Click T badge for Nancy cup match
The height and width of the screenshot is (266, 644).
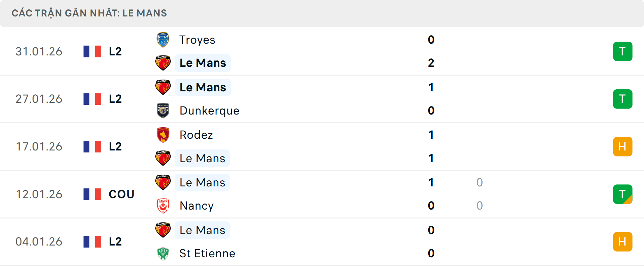click(623, 194)
